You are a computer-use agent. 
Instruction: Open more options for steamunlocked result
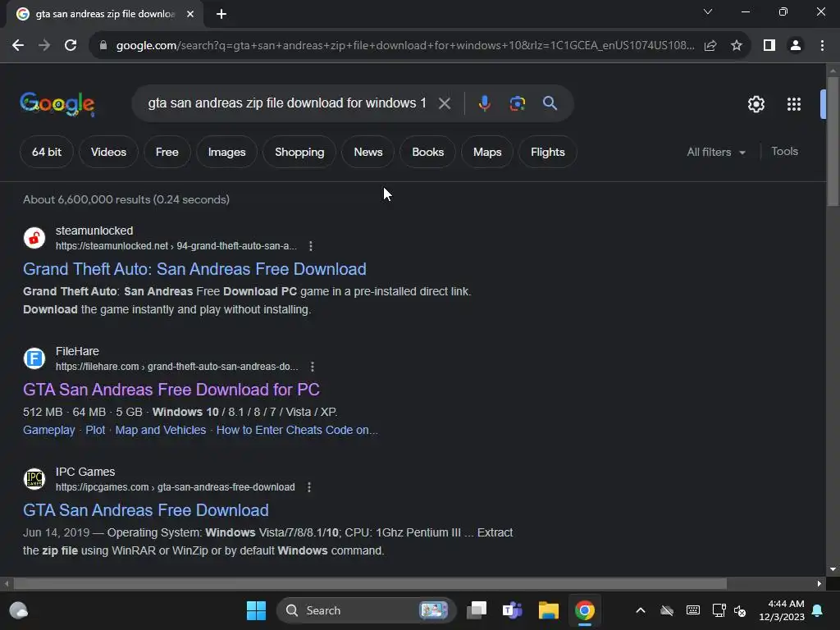click(x=311, y=246)
